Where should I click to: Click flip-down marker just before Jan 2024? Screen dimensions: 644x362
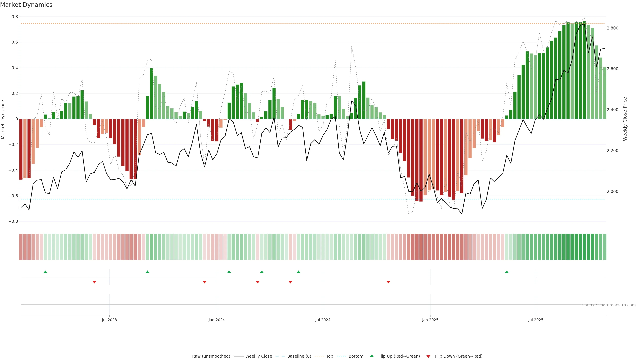coord(204,282)
